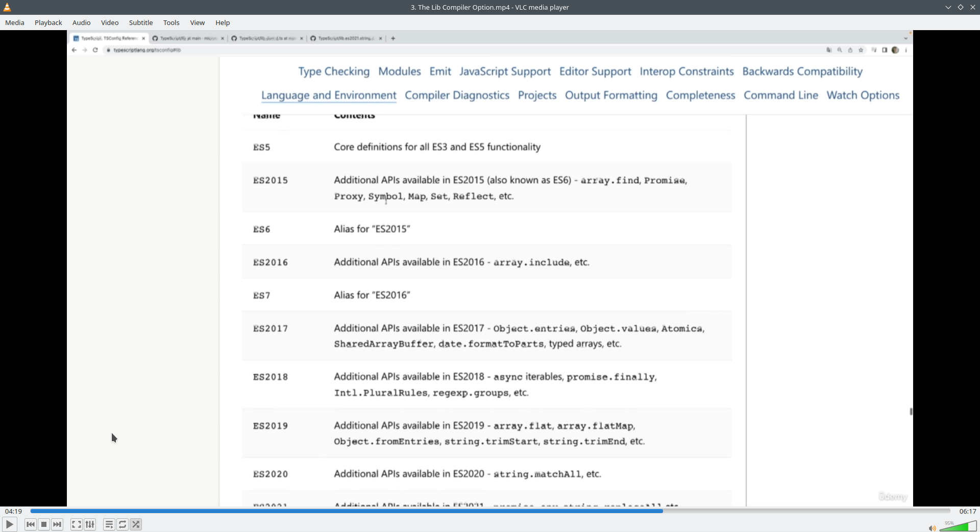
Task: Expand the Audio menu
Action: (81, 22)
